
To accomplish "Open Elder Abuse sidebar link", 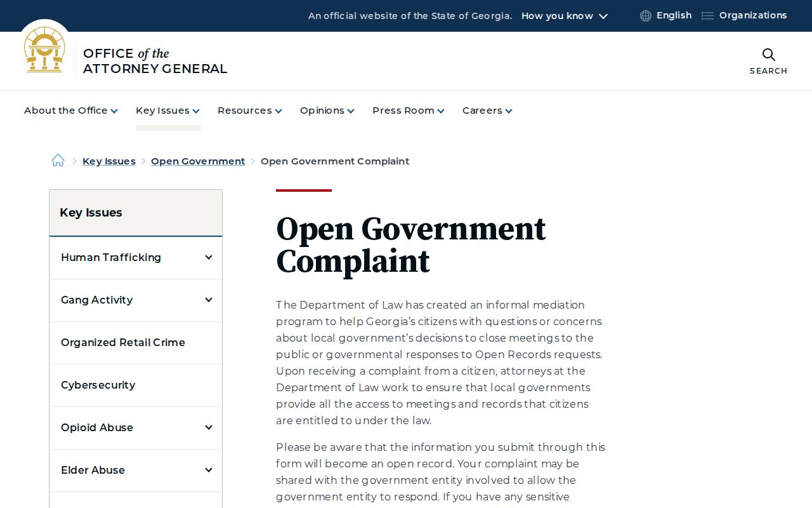I will 93,470.
